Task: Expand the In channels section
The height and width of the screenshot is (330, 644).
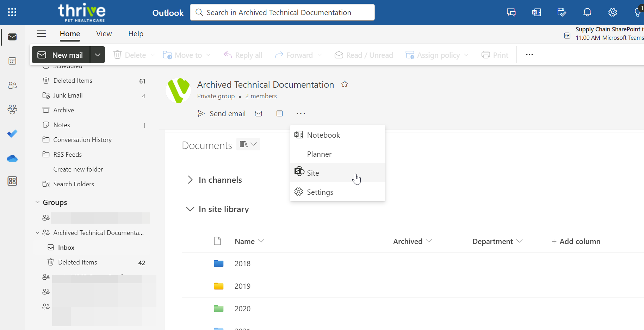Action: click(190, 180)
